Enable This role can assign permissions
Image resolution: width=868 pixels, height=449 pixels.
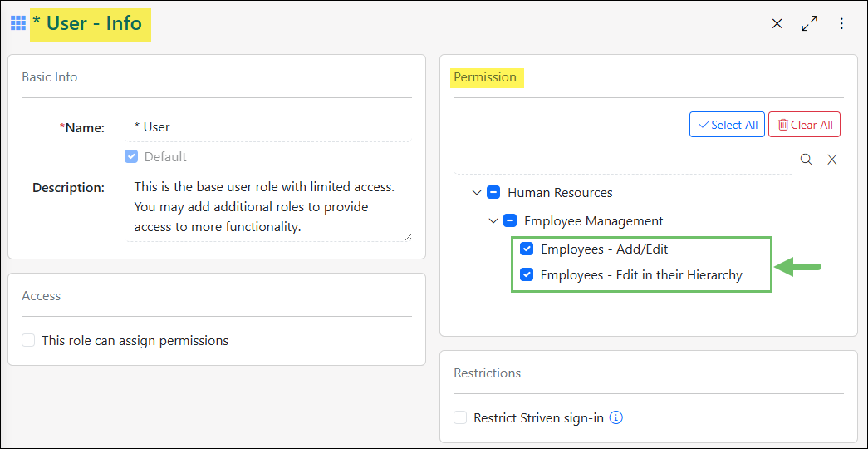click(28, 340)
